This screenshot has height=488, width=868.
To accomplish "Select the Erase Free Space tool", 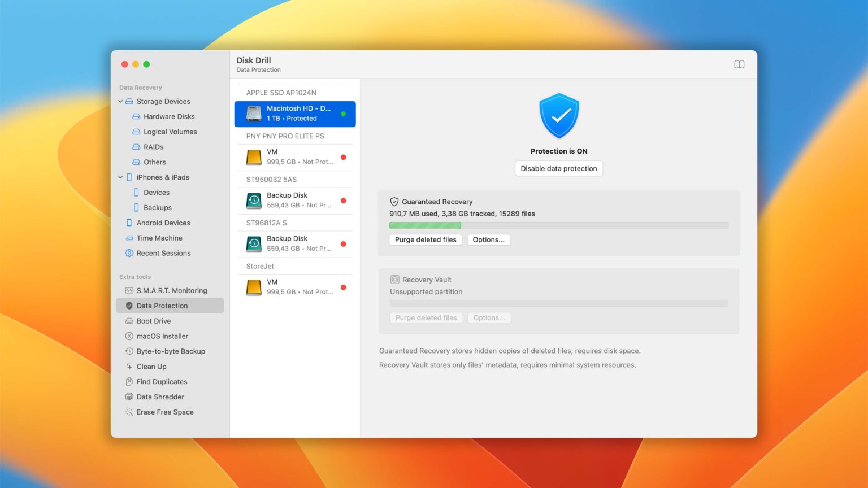I will [x=165, y=412].
